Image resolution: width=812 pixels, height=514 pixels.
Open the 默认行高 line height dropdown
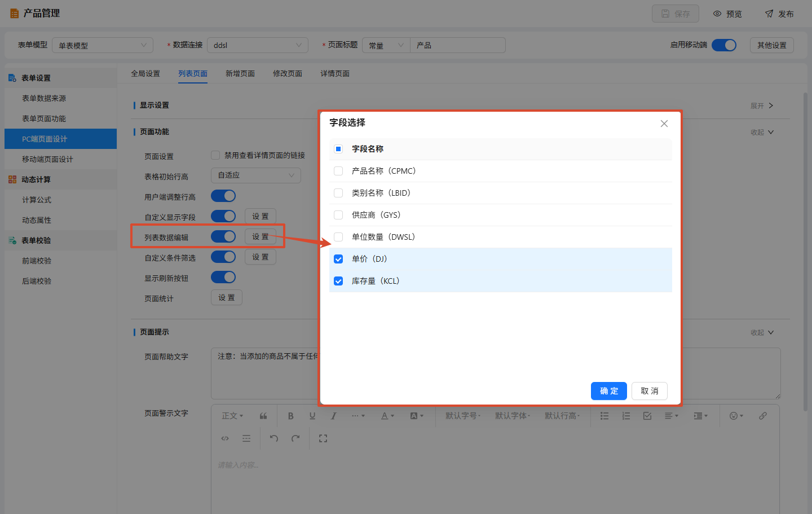tap(562, 416)
